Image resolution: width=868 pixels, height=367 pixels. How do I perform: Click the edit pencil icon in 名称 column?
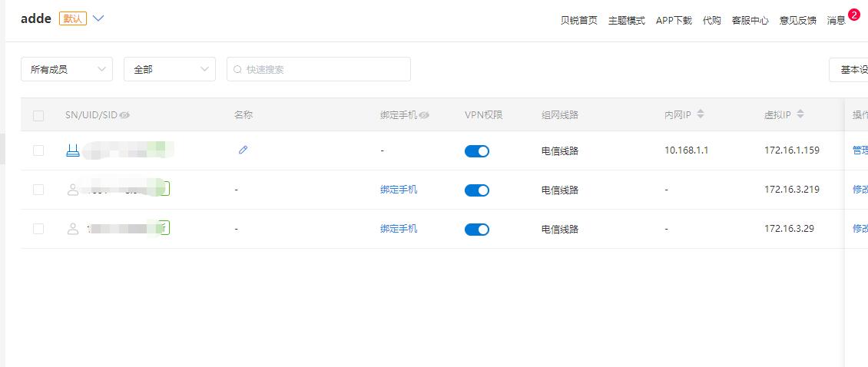coord(243,150)
